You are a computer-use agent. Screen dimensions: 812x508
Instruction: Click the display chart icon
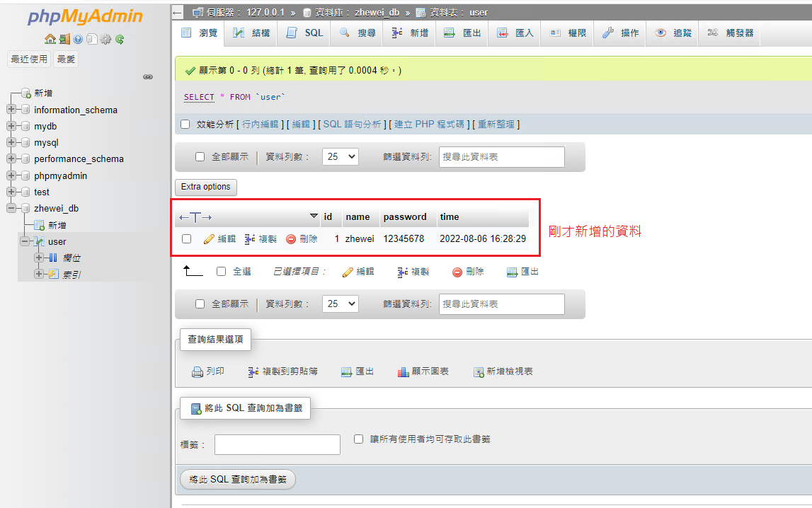coord(404,372)
